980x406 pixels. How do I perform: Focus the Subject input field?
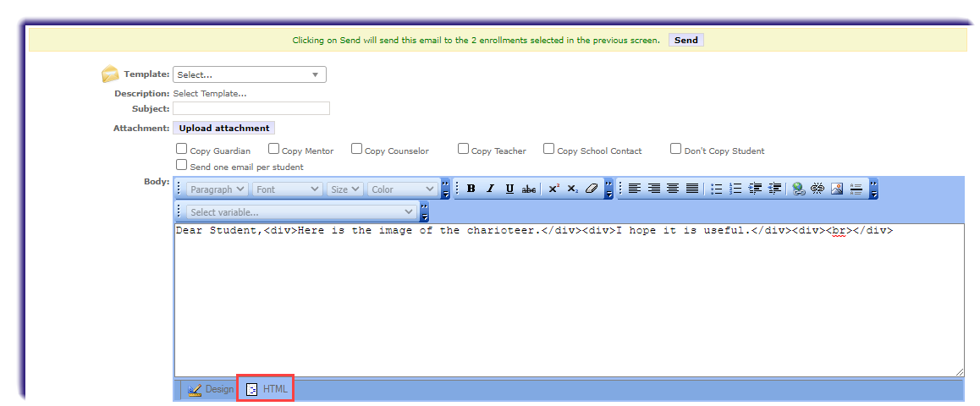tap(251, 108)
